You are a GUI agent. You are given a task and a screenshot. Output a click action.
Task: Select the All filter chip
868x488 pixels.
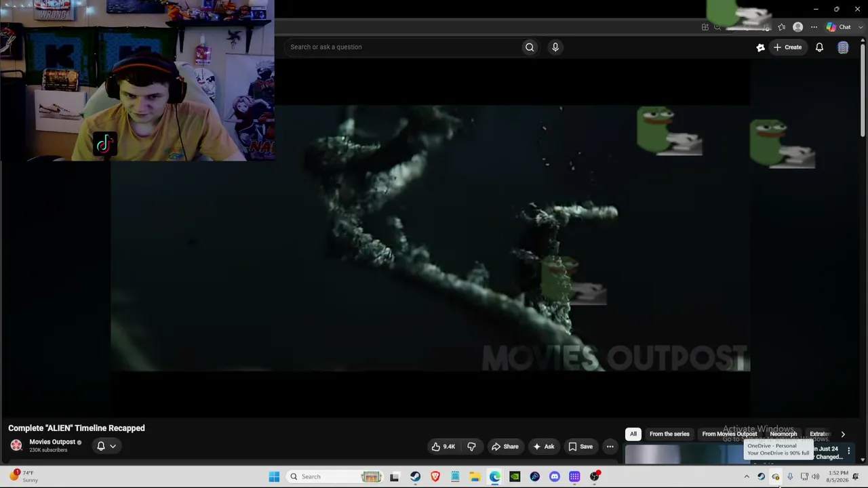click(633, 434)
